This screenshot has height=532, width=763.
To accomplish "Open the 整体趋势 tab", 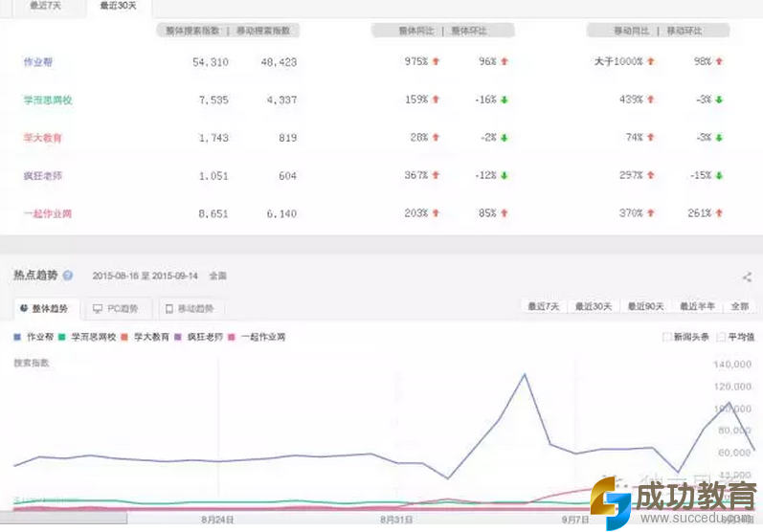I will point(44,308).
